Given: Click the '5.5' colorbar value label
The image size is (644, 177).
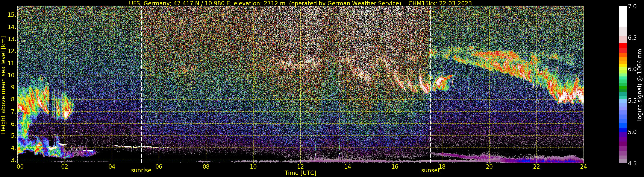Looking at the screenshot, I should click(632, 101).
